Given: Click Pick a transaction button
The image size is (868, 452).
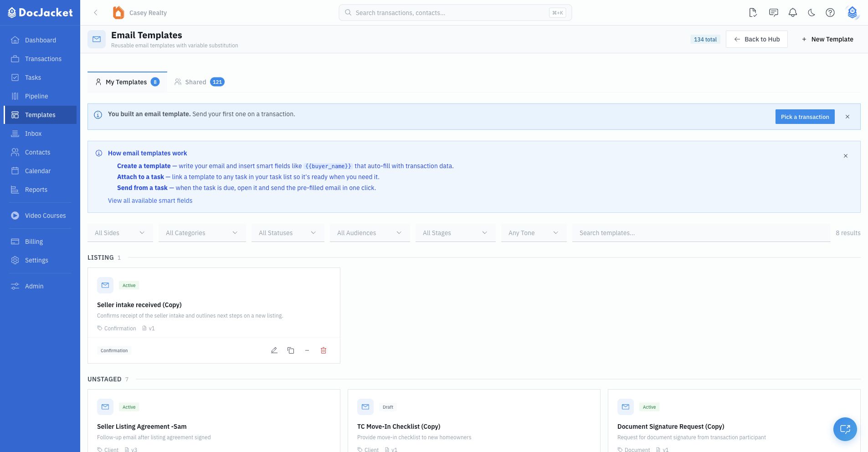Looking at the screenshot, I should [805, 117].
